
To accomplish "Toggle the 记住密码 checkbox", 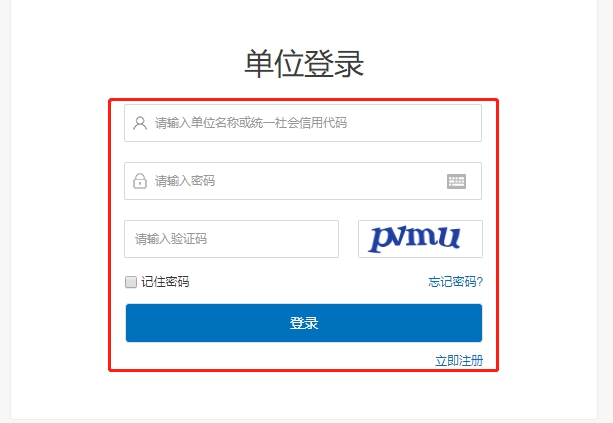I will tap(131, 282).
